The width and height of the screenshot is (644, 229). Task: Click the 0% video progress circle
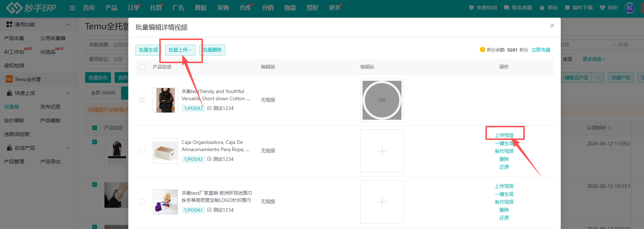(x=382, y=100)
